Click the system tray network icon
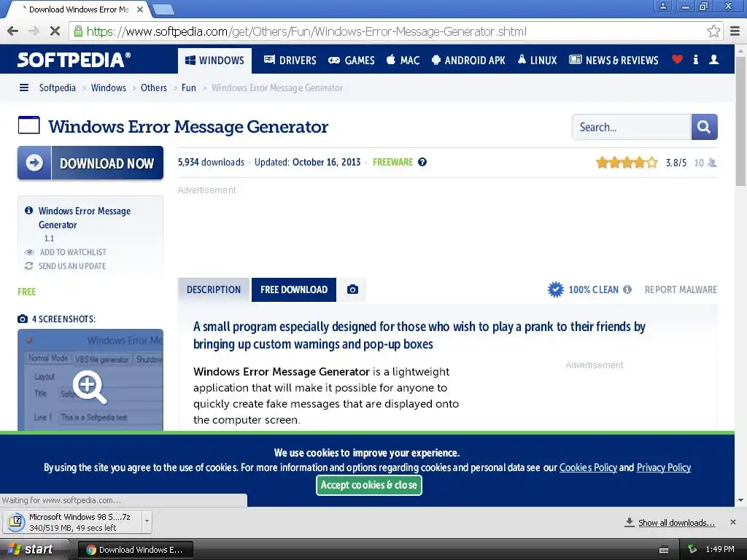This screenshot has width=747, height=560. point(692,549)
